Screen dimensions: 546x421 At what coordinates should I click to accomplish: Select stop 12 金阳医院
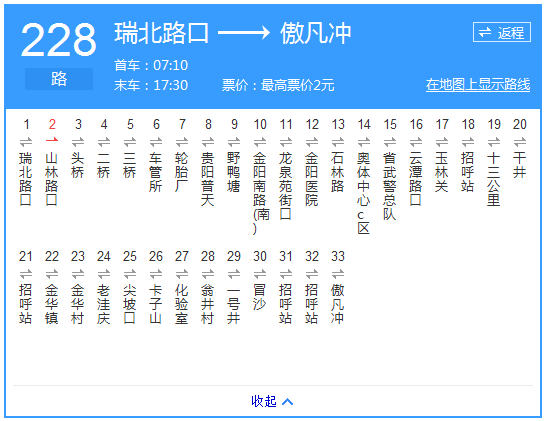tap(312, 179)
